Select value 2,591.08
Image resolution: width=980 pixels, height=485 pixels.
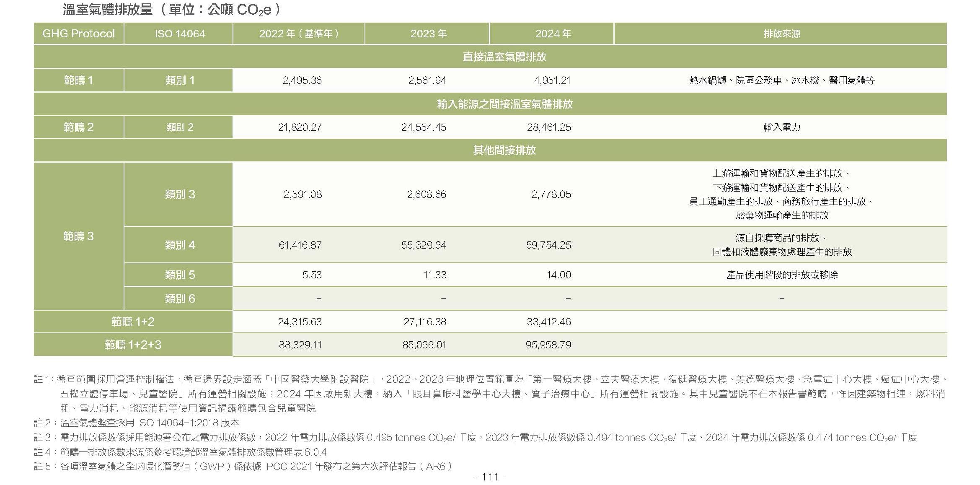[x=303, y=194]
